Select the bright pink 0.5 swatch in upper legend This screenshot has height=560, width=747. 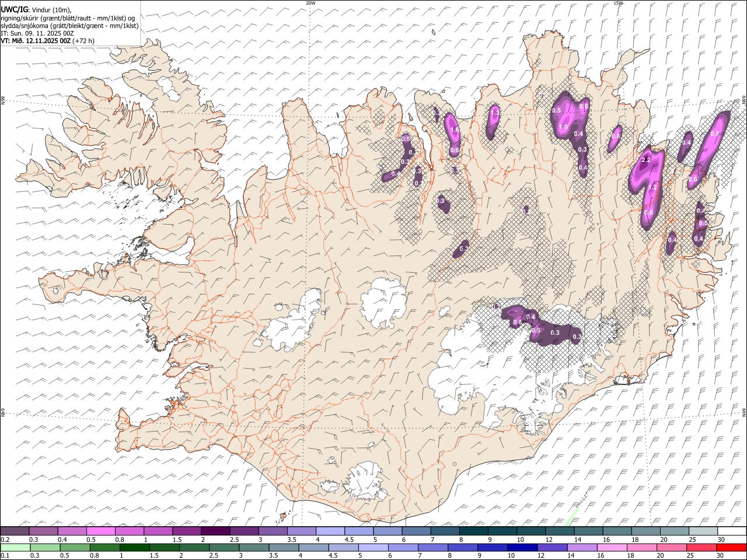coord(100,531)
